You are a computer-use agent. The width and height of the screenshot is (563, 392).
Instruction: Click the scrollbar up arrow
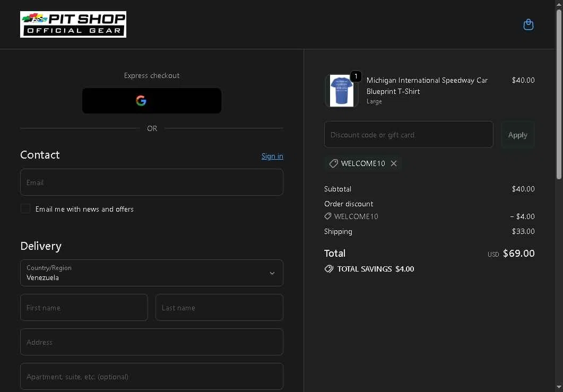point(559,4)
